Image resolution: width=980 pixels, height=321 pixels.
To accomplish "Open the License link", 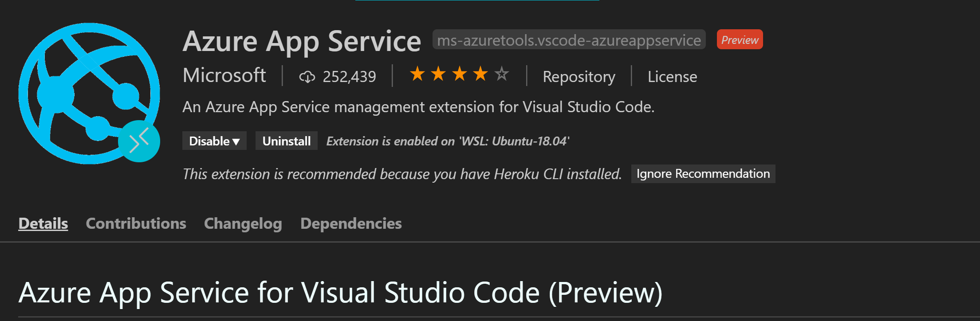I will click(672, 77).
